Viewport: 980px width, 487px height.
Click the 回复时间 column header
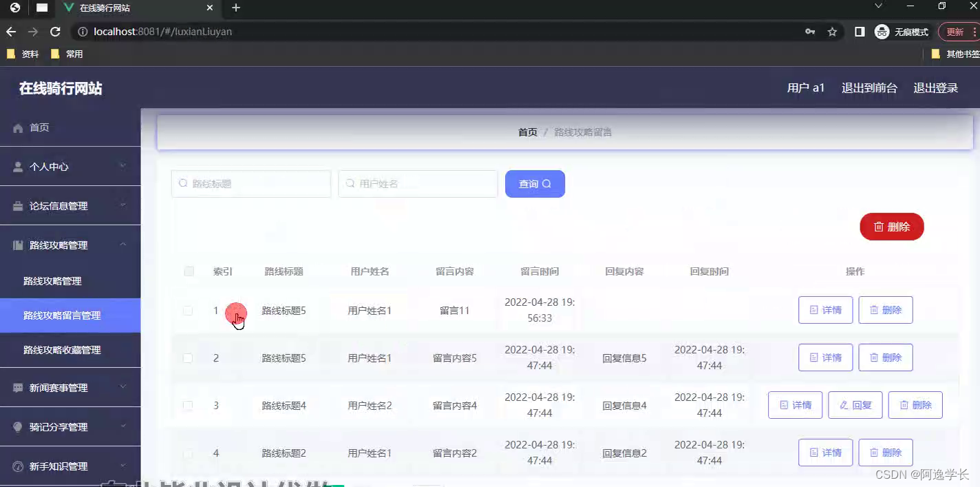[x=710, y=271]
